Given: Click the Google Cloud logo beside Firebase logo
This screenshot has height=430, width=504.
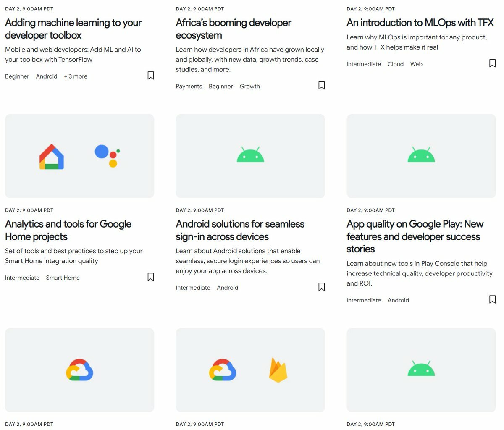Looking at the screenshot, I should pos(223,370).
